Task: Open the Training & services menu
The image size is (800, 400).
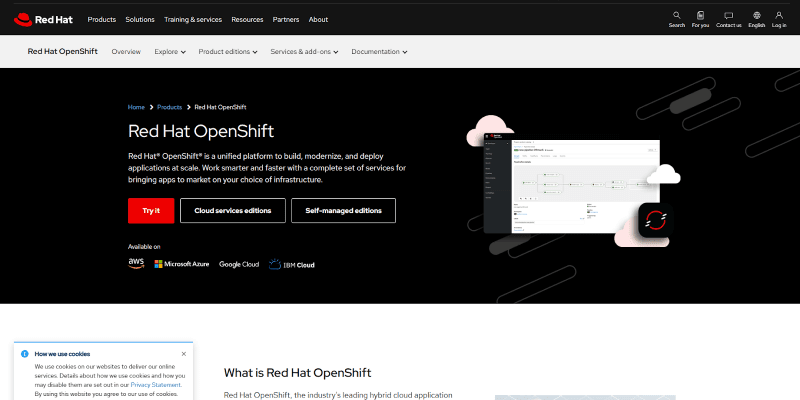Action: click(x=193, y=19)
